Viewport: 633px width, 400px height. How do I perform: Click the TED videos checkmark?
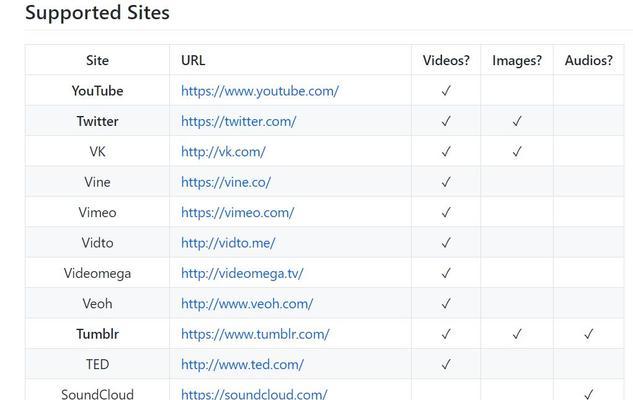pos(446,364)
